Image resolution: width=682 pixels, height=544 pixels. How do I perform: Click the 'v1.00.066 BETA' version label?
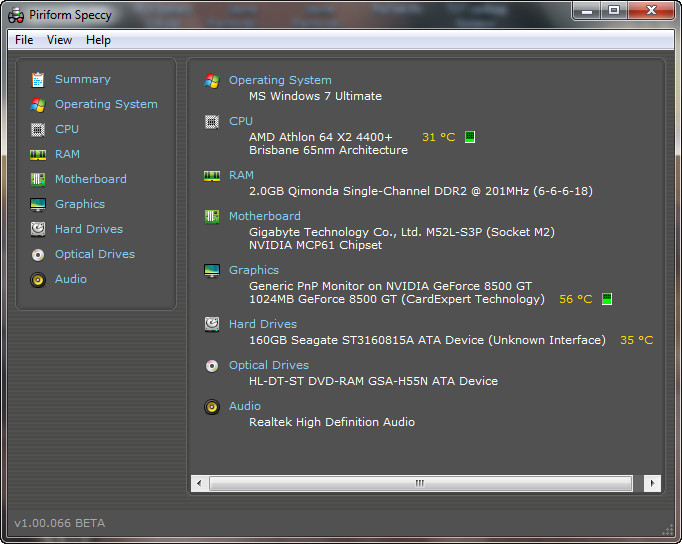tap(60, 523)
